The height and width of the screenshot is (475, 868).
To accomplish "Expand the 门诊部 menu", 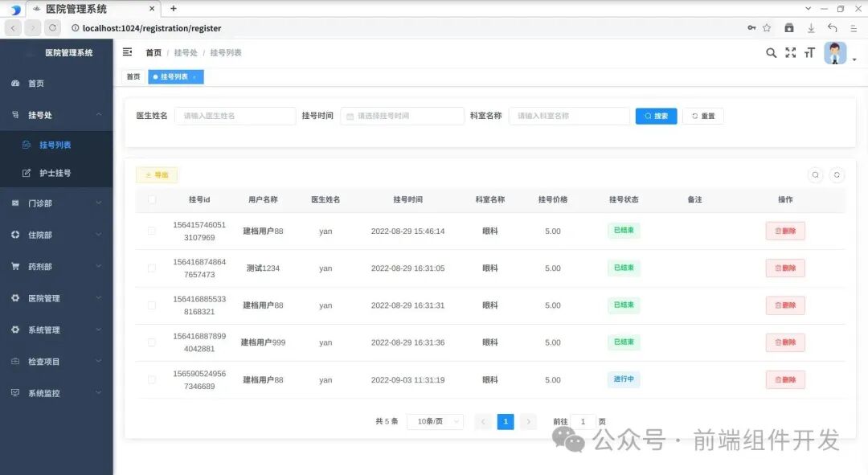I will pos(99,203).
